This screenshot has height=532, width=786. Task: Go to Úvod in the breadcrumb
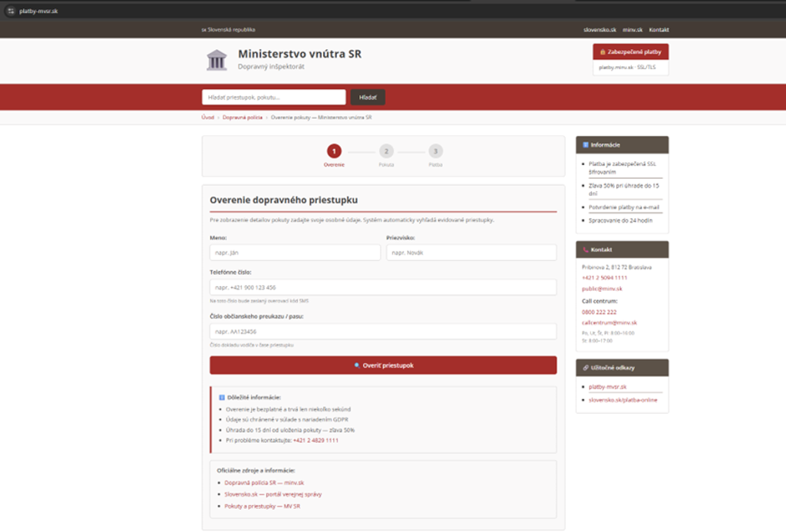207,117
